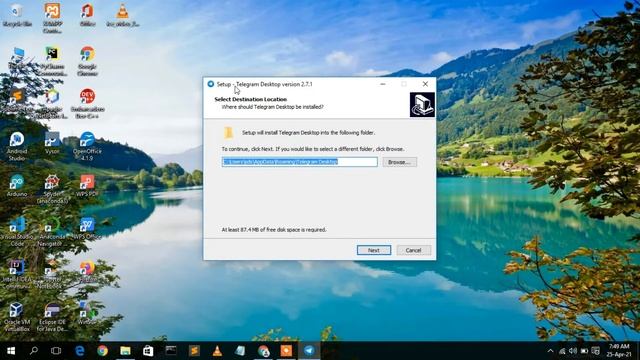
Task: Focus the destination folder path field
Action: point(300,162)
